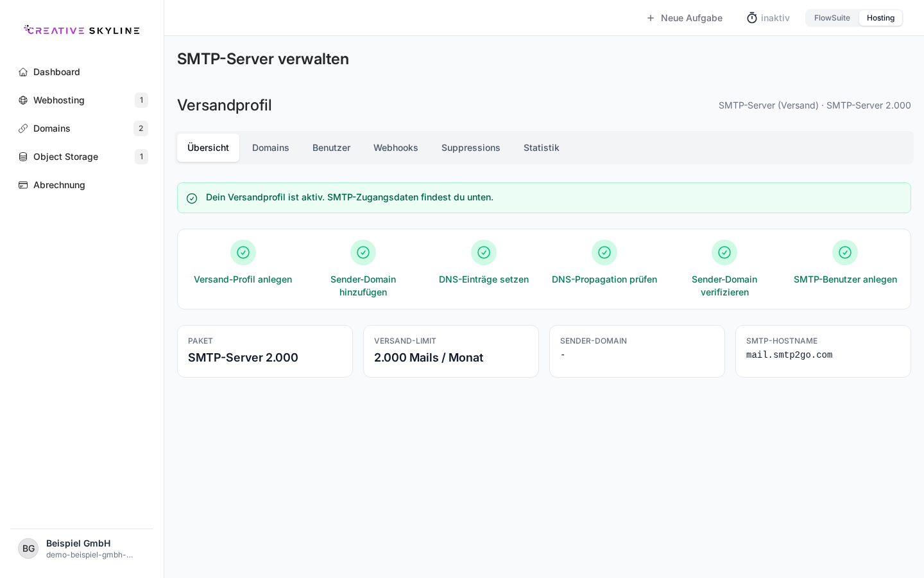
Task: Open the Benutzer tab
Action: coord(331,148)
